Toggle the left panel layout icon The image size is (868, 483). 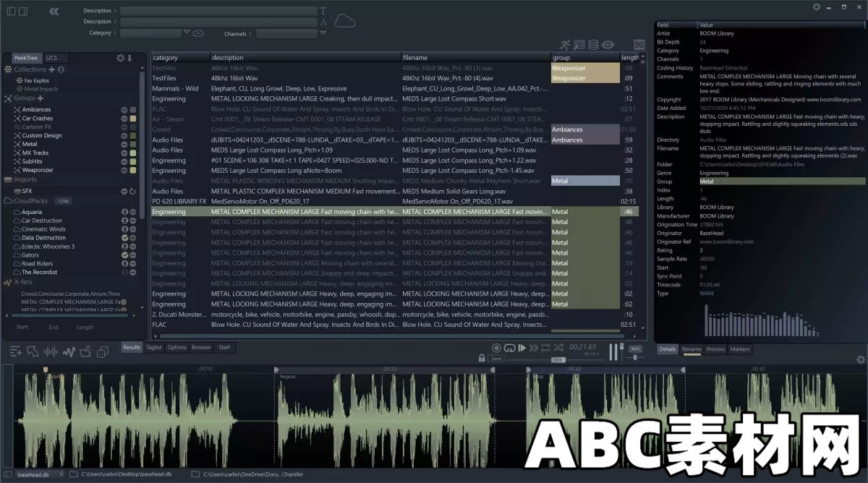coord(11,11)
